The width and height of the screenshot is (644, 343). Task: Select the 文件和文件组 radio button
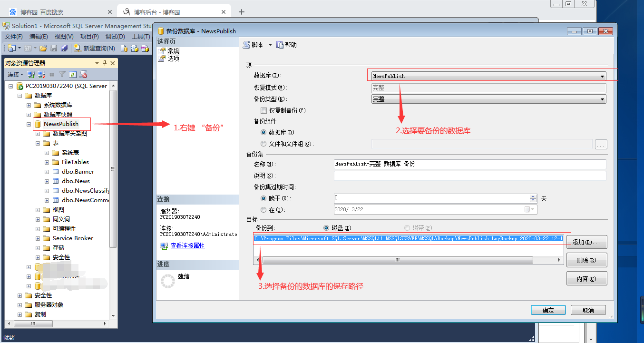point(263,144)
